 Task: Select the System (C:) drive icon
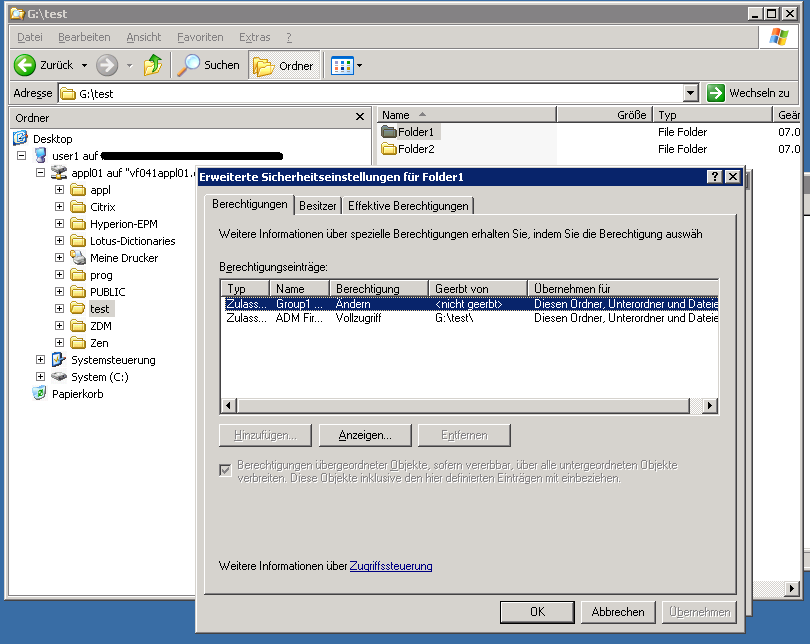(59, 376)
